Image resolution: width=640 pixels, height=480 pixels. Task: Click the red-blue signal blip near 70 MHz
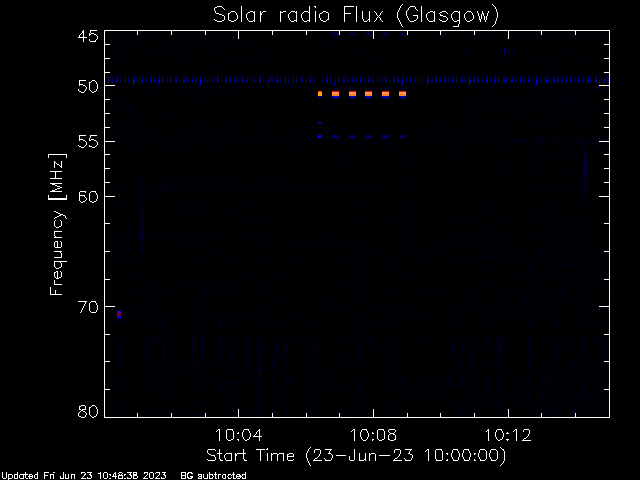pos(119,314)
